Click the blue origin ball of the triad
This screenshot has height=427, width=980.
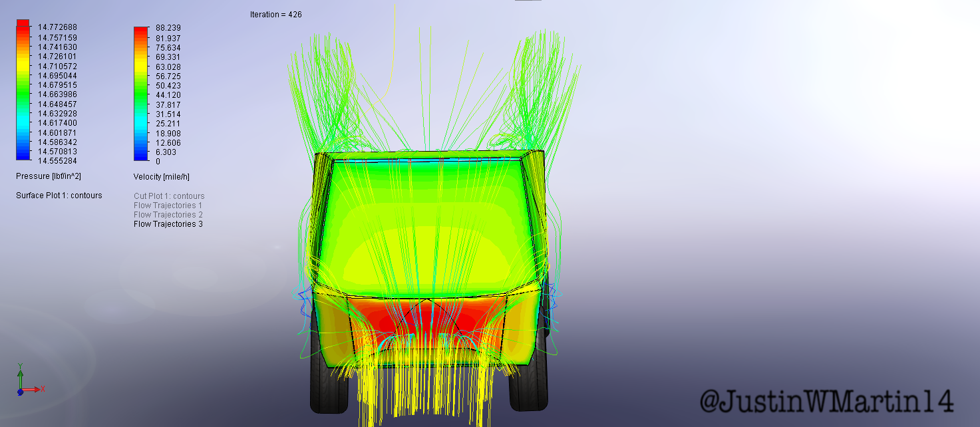tap(20, 392)
